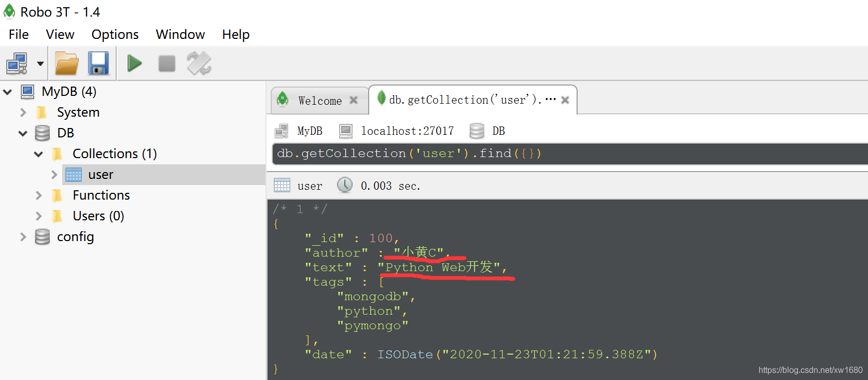Click the System folder icon

coord(42,112)
